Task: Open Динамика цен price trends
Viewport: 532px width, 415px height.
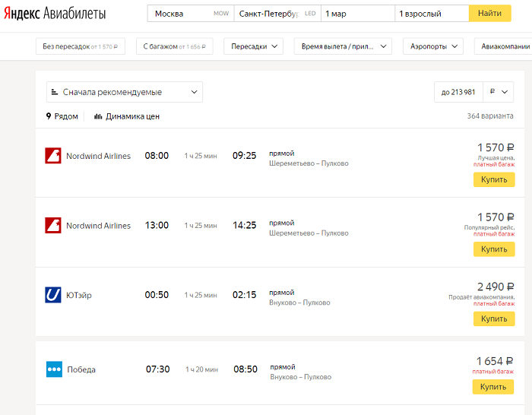Action: (127, 116)
